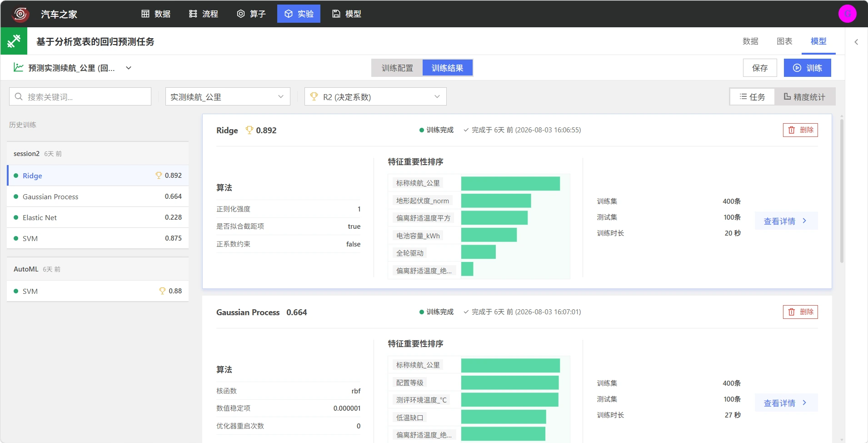Click the 地形起伏度_norm importance bar

point(496,201)
